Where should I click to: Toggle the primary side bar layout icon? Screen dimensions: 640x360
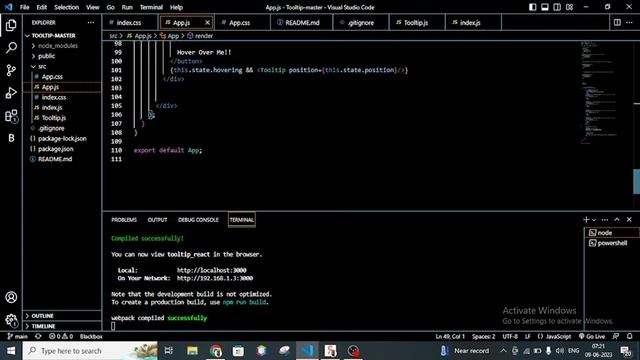(533, 7)
